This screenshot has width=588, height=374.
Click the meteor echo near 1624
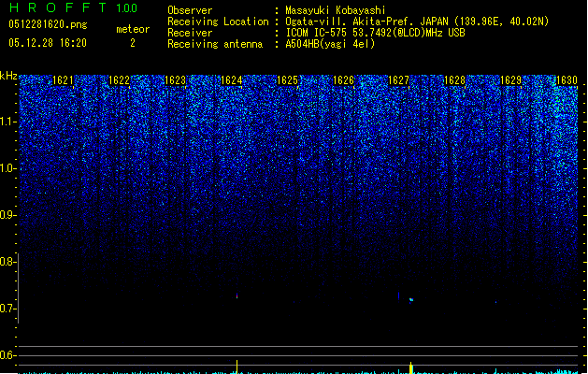coord(237,296)
